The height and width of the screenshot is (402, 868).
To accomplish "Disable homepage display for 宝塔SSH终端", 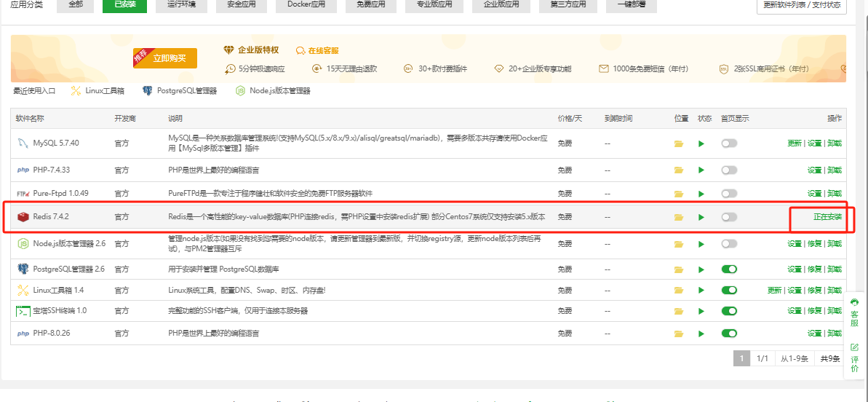I will (x=729, y=311).
